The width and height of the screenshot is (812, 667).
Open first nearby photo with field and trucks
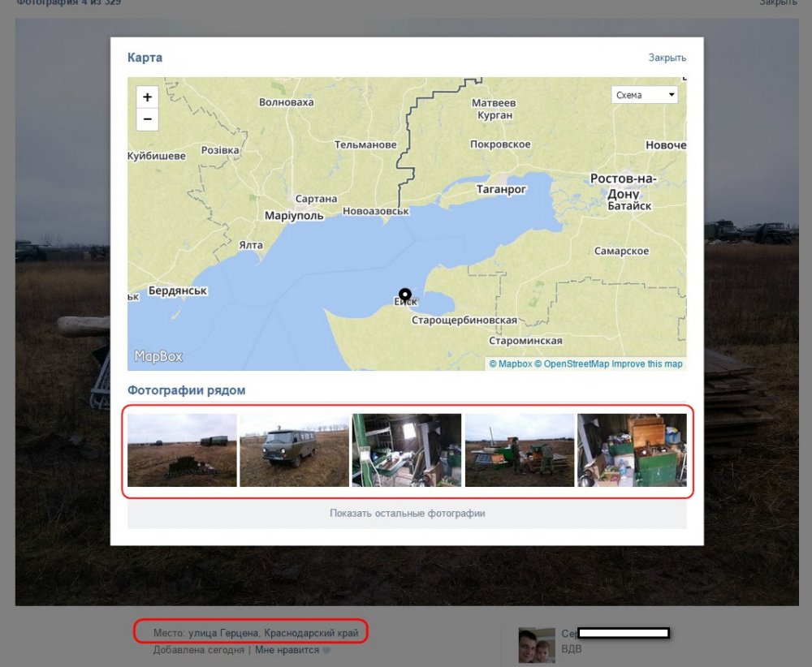(x=182, y=450)
